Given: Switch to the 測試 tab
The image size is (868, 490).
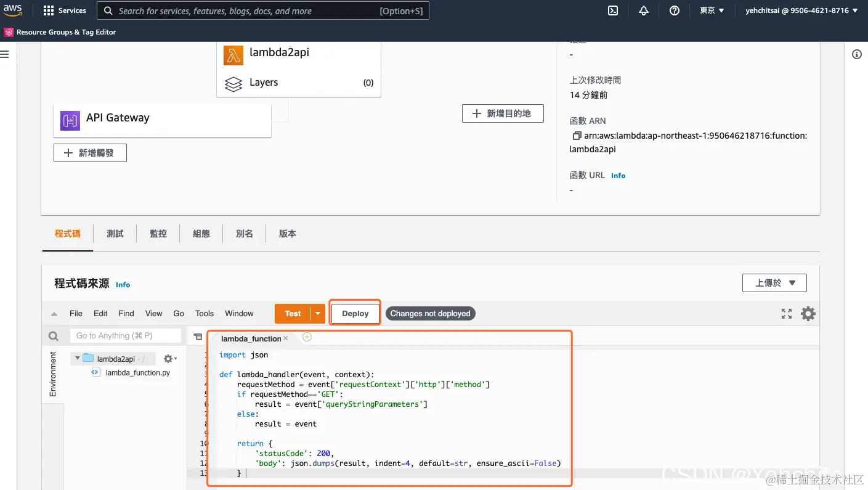Looking at the screenshot, I should click(x=115, y=234).
